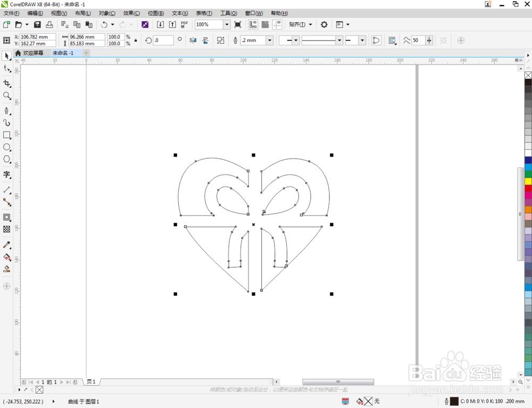Open the 位图(B) menu

(156, 13)
